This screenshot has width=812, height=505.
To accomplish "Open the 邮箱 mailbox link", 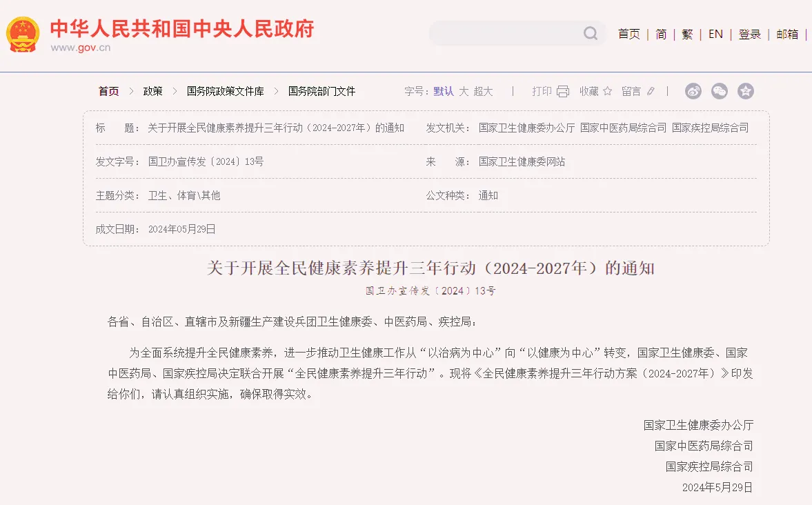I will click(787, 34).
